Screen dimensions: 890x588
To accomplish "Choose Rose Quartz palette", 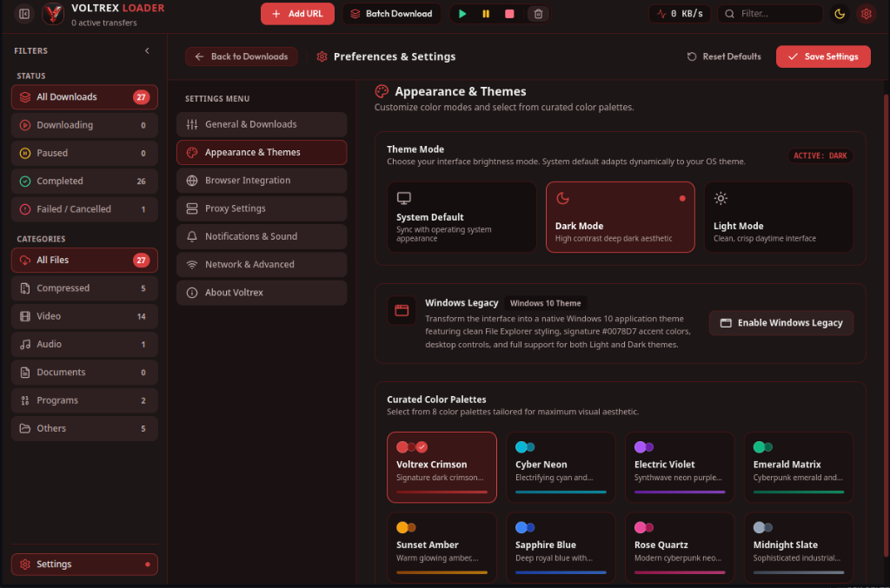I will pyautogui.click(x=680, y=548).
